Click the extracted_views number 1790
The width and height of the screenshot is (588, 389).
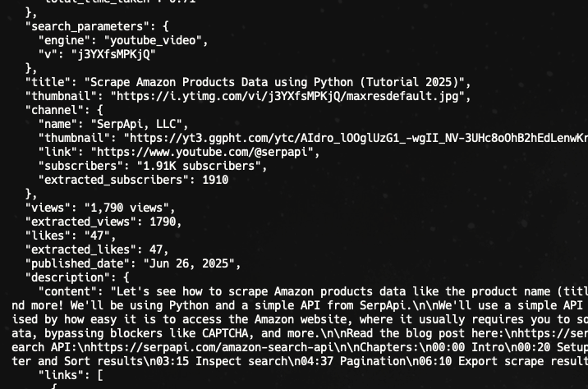point(163,222)
